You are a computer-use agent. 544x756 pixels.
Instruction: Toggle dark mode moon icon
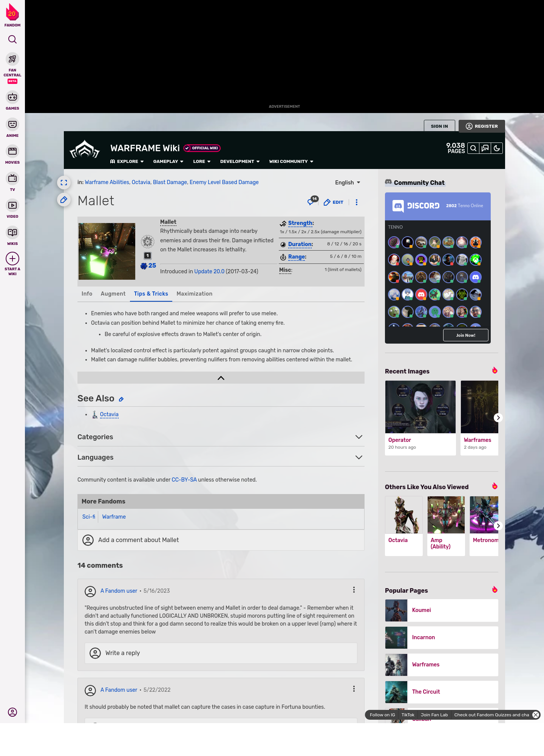[x=497, y=148]
